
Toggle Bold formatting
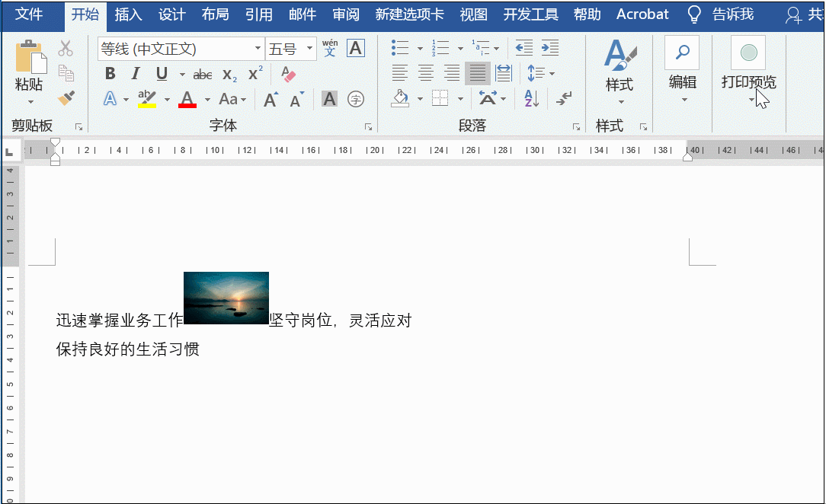(110, 74)
